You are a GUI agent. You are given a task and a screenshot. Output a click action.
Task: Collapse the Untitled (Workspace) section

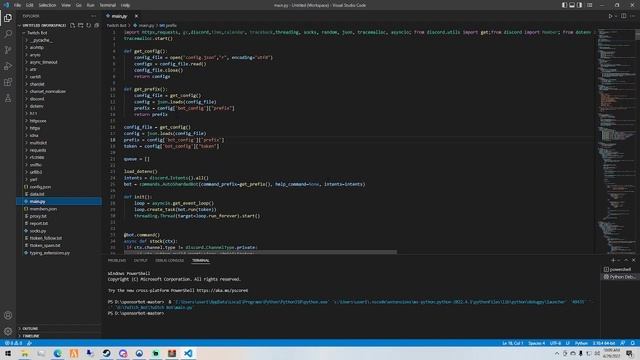[43, 25]
